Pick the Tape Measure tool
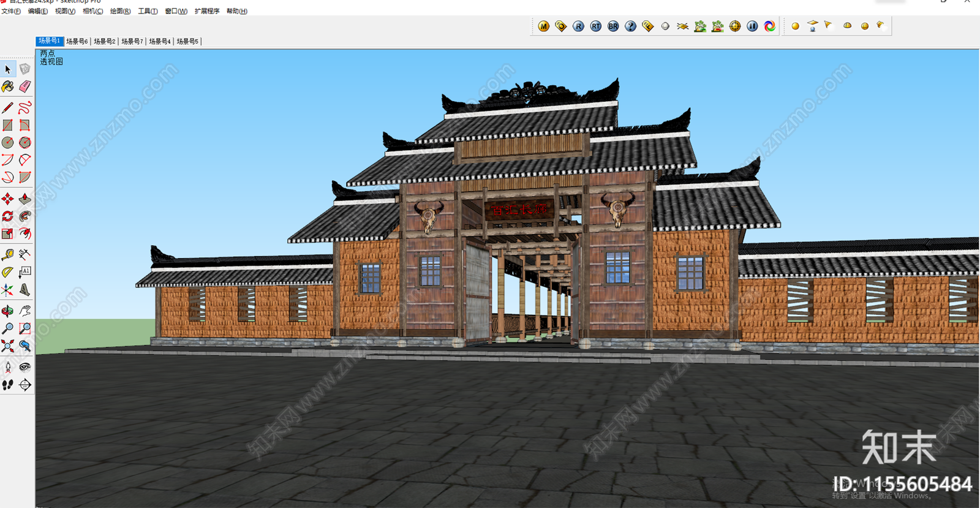This screenshot has width=980, height=508. pyautogui.click(x=7, y=254)
